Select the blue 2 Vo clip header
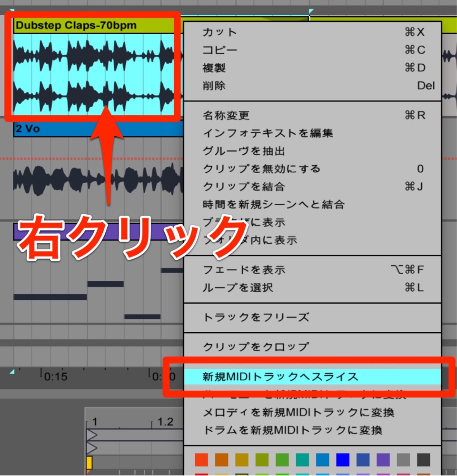The image size is (457, 476). coord(99,129)
